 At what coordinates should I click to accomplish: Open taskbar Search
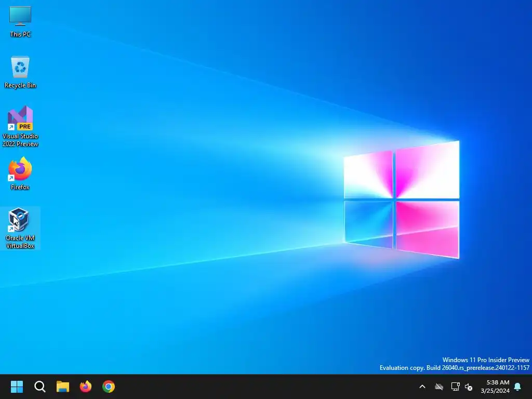[x=39, y=387]
